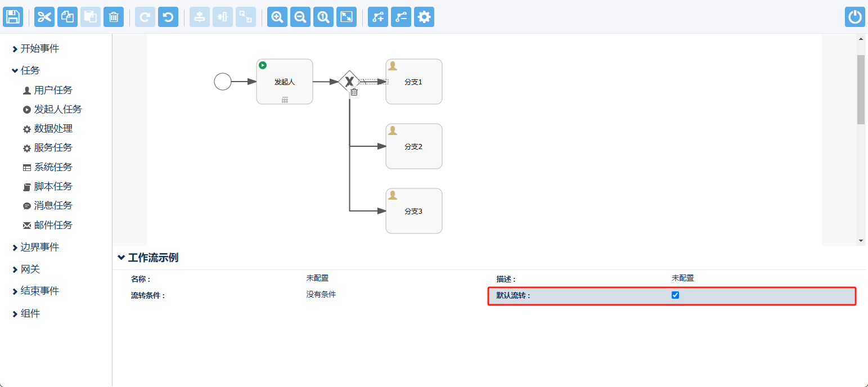This screenshot has height=387, width=868.
Task: Expand the 开始事件 palette group
Action: (x=39, y=49)
